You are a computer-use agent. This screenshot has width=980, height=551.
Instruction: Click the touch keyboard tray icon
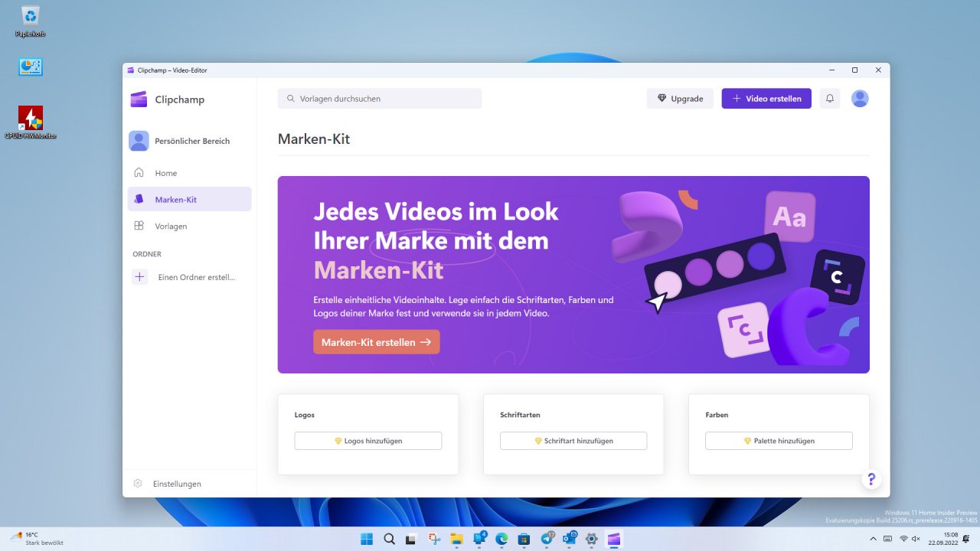click(888, 539)
